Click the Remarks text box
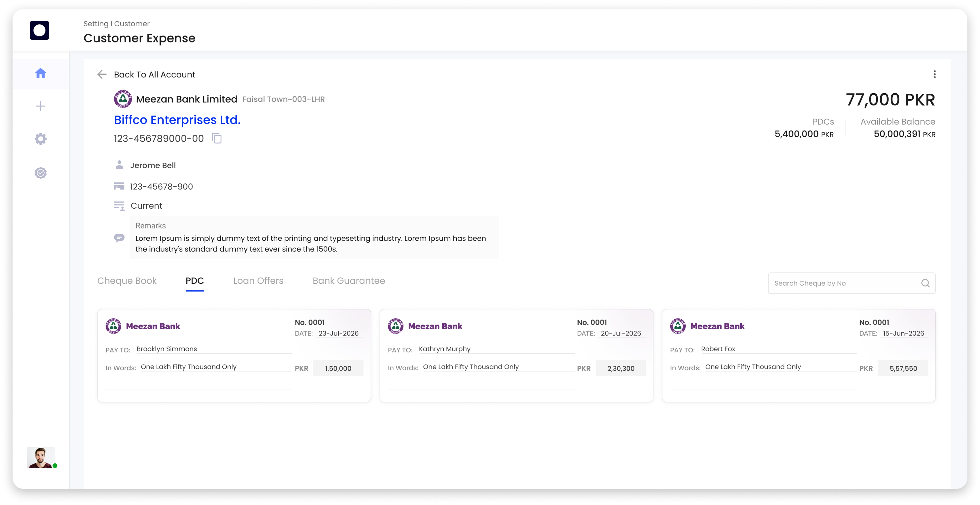This screenshot has width=980, height=505. pos(314,238)
